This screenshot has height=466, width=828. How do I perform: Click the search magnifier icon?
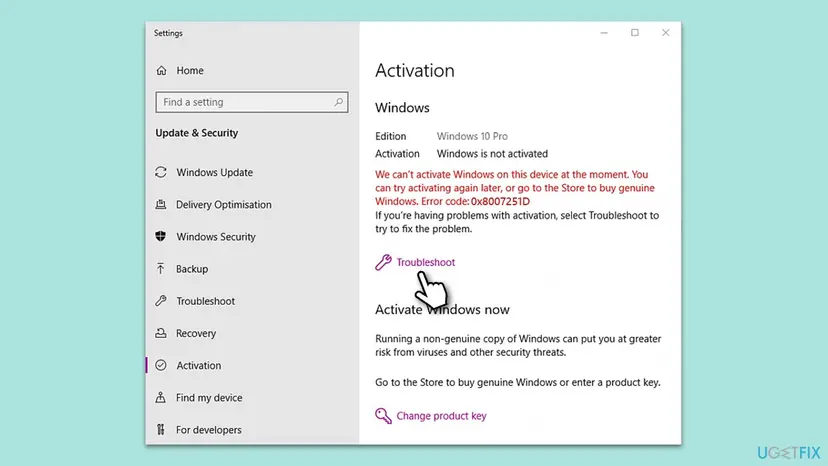(338, 101)
